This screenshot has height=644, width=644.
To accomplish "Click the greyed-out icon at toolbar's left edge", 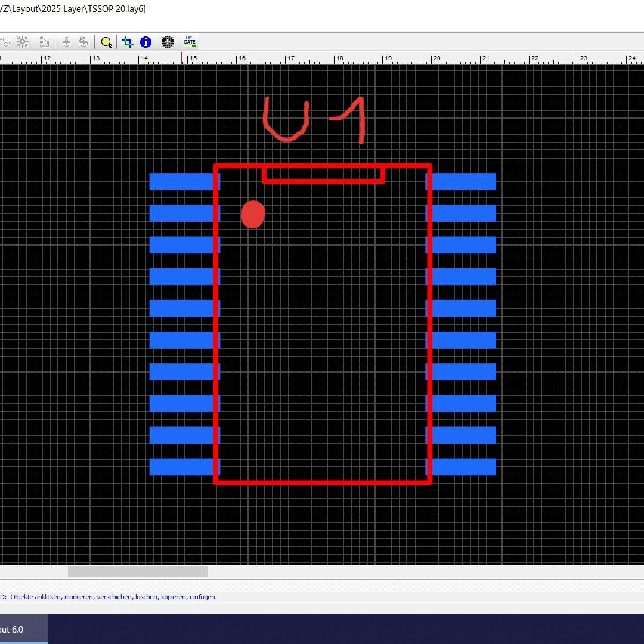I will 5,42.
